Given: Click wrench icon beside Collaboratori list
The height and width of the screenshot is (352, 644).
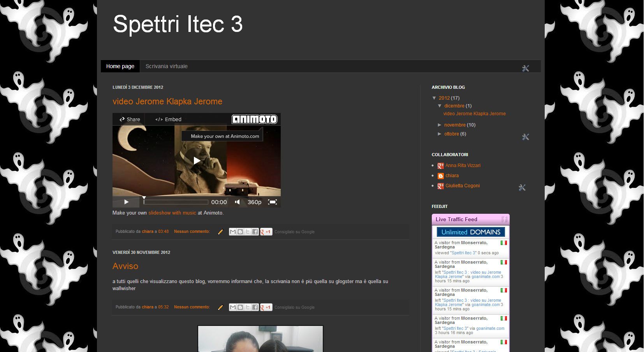Looking at the screenshot, I should tap(522, 188).
